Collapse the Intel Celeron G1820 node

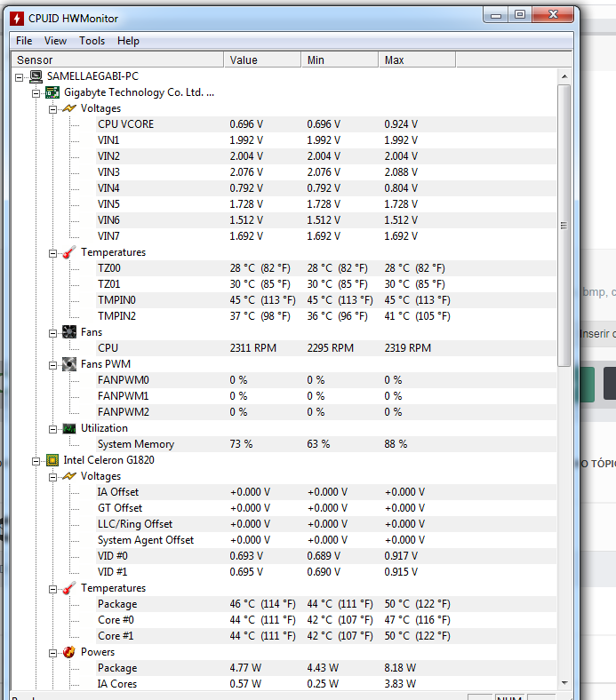[36, 462]
